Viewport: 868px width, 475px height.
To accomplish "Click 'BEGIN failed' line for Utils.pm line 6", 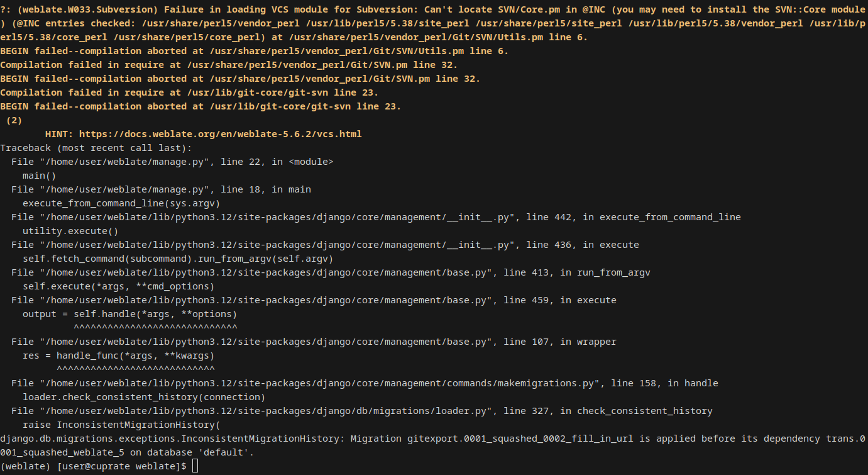I will click(x=255, y=51).
